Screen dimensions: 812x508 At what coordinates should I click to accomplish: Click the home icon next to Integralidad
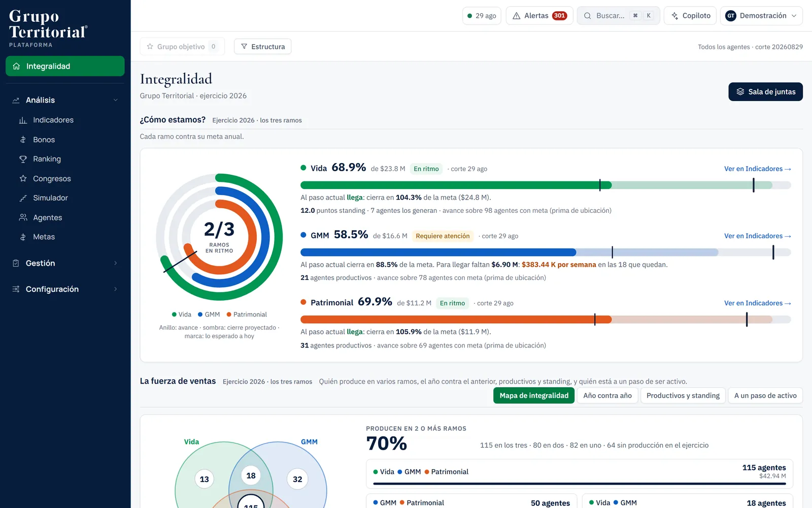pyautogui.click(x=16, y=66)
